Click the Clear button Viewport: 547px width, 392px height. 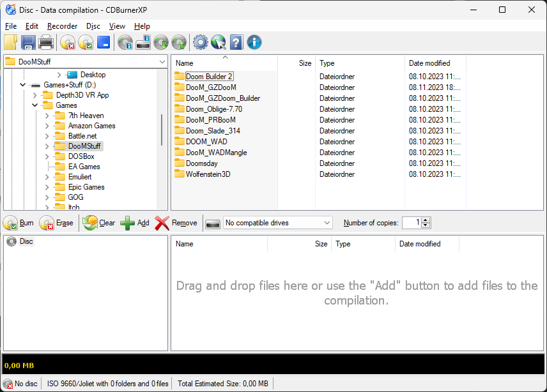click(99, 223)
